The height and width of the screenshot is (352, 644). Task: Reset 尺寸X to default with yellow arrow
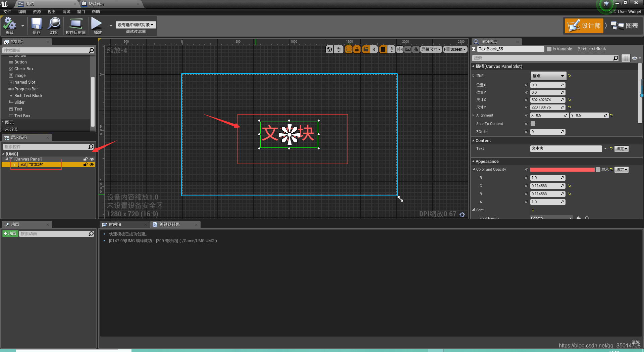(x=570, y=100)
